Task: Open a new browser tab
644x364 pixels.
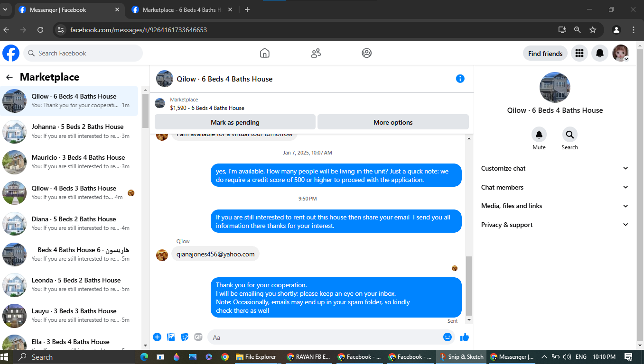Action: point(247,9)
